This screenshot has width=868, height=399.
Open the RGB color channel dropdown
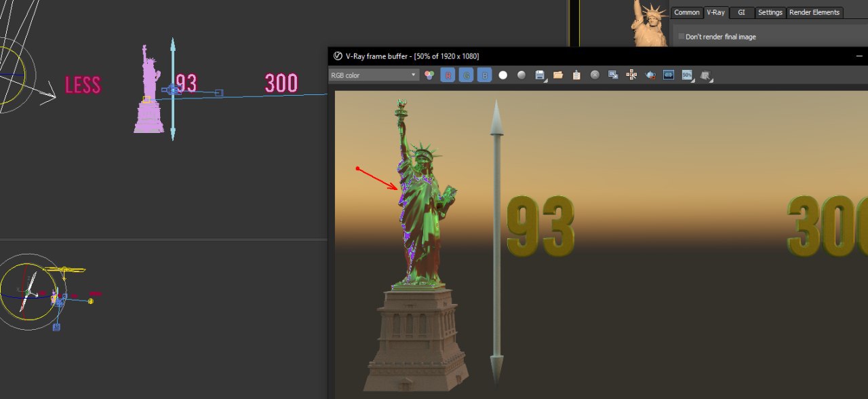pos(374,75)
